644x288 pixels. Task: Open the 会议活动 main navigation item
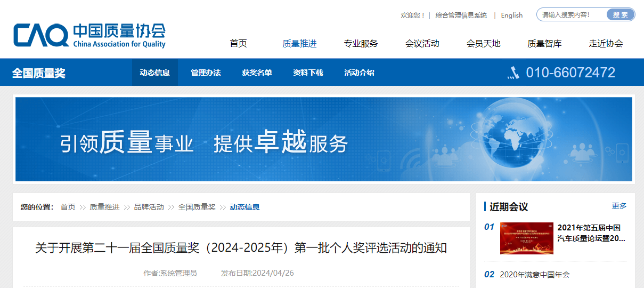(422, 44)
